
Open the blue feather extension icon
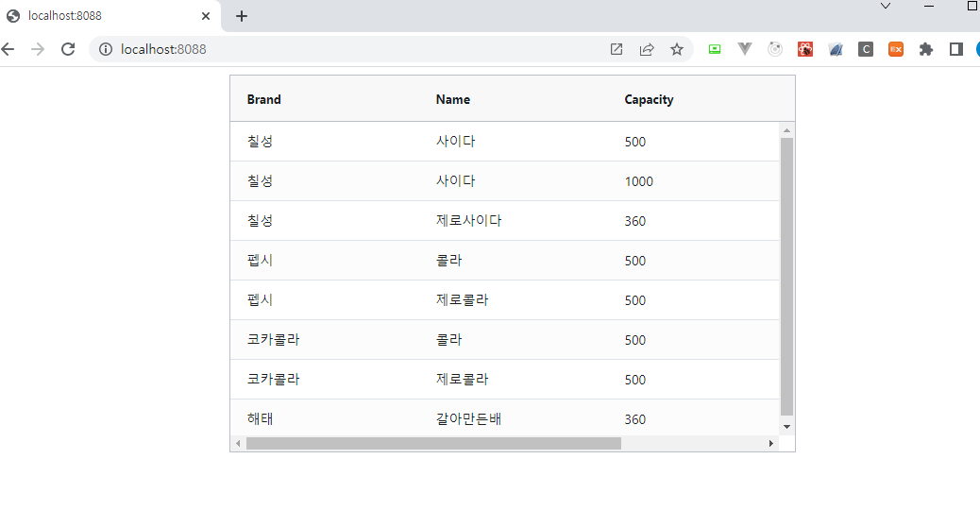836,49
